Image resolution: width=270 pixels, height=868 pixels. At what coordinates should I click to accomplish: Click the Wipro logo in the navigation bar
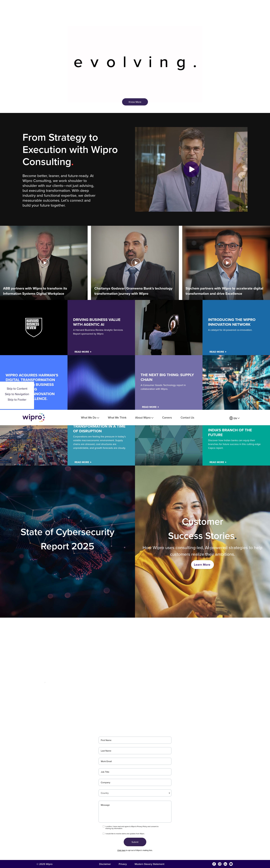point(34,418)
